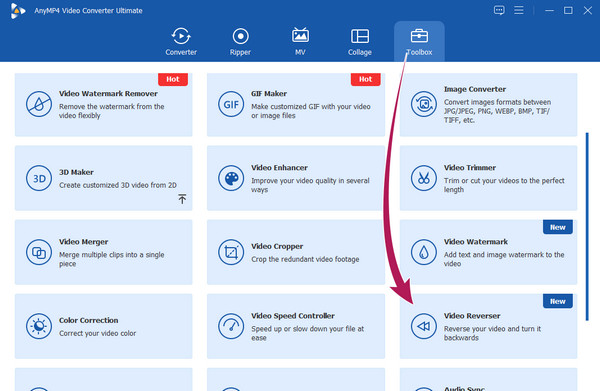Click the Video Merger icon
Viewport: 600px width, 391px height.
(x=39, y=252)
